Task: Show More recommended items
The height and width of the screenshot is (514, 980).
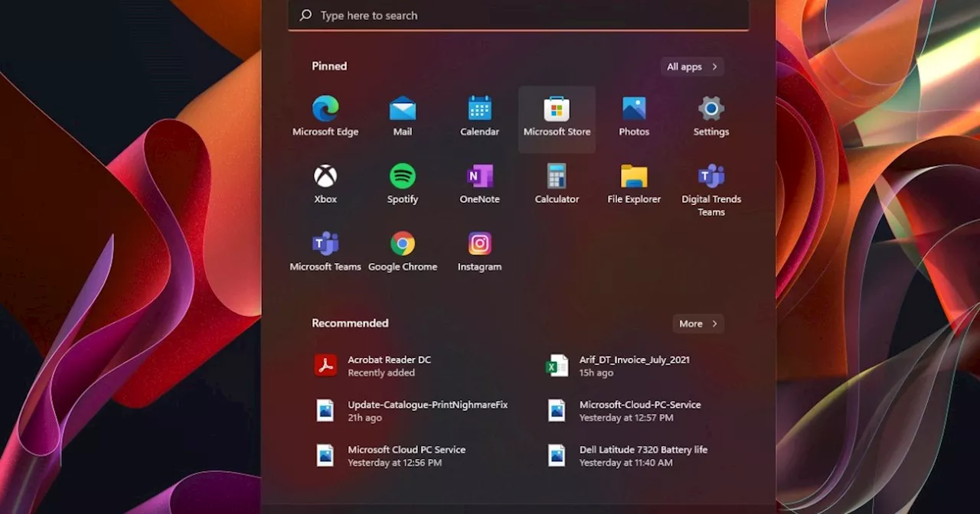Action: tap(698, 324)
